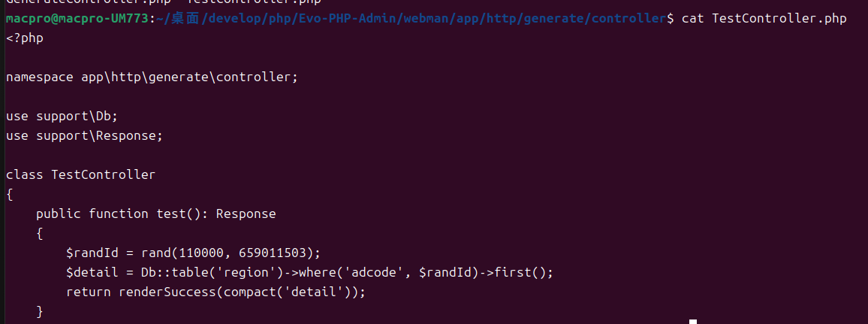Viewport: 868px width, 324px height.
Task: Click the $randId variable assignment start
Action: 92,253
